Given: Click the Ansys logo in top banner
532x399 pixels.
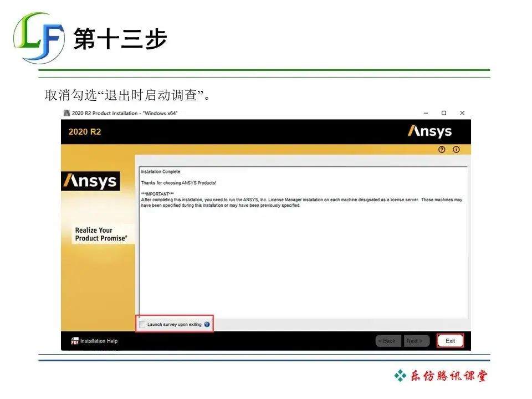Looking at the screenshot, I should (x=429, y=132).
